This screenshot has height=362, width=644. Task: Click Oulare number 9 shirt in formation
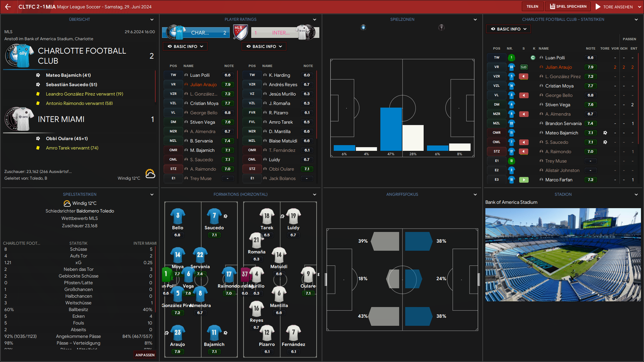click(x=308, y=275)
